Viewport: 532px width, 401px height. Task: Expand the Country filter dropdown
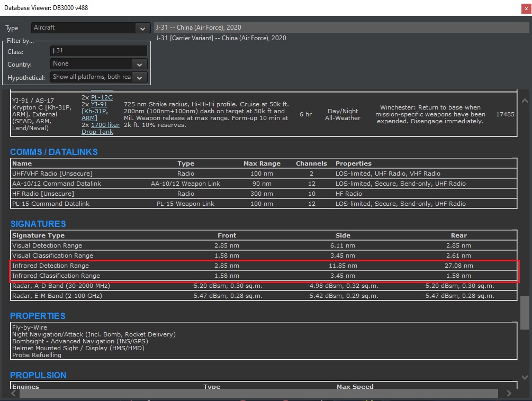tap(139, 64)
